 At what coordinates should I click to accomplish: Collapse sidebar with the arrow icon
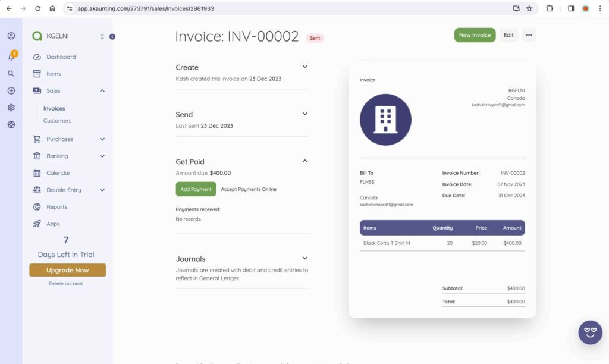112,37
